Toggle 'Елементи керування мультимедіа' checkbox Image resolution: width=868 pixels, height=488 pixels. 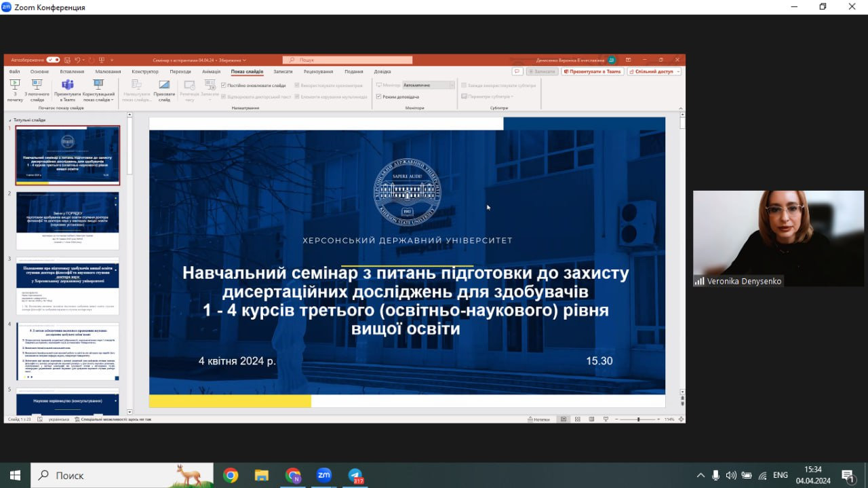[297, 96]
